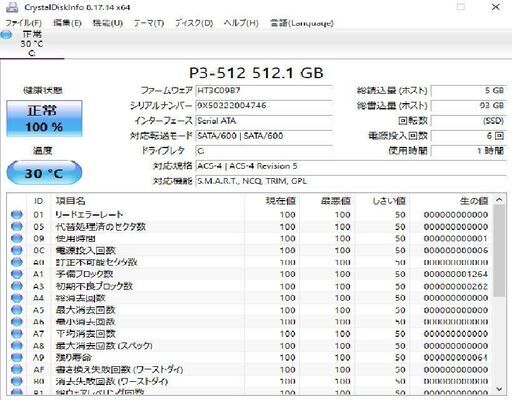Click the status orb beside 予備ブロック数
This screenshot has width=512, height=400.
point(17,274)
